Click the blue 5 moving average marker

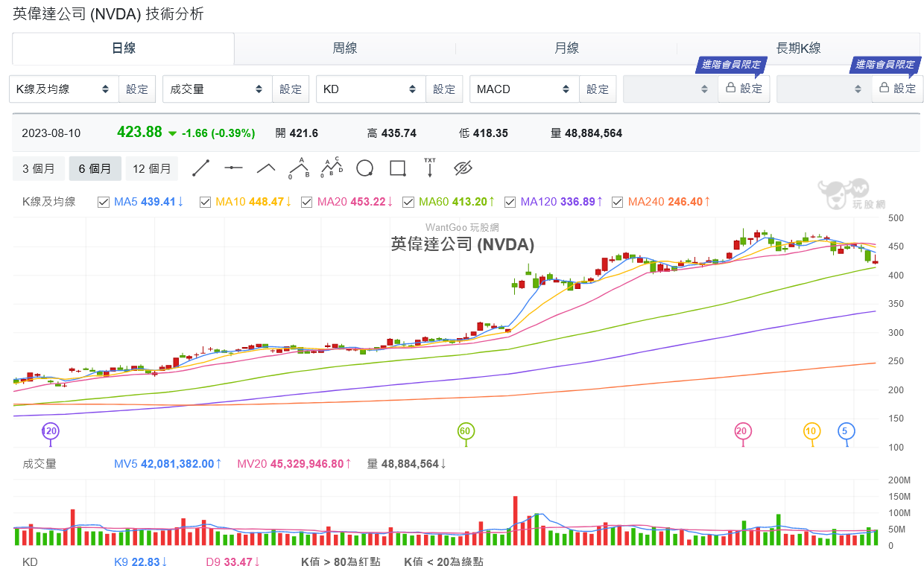coord(845,430)
